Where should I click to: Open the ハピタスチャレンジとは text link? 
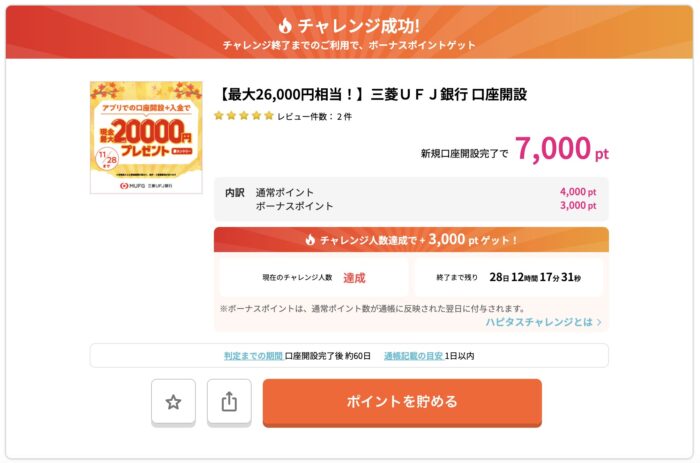point(538,323)
